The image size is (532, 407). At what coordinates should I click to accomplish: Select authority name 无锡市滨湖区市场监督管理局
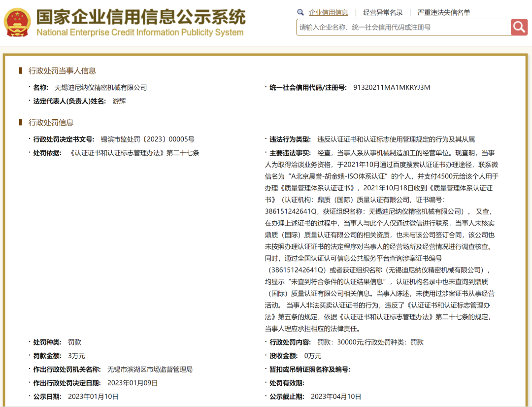(x=150, y=370)
